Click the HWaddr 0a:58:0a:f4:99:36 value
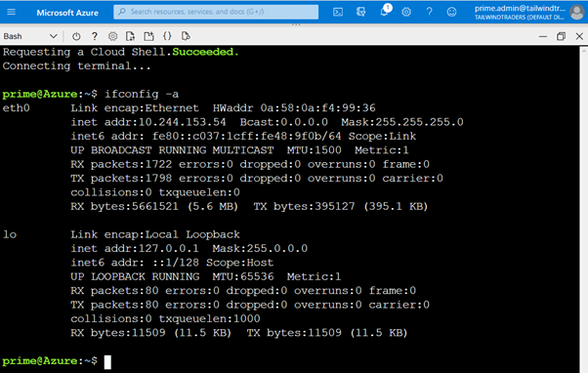Image resolution: width=588 pixels, height=373 pixels. (x=294, y=108)
